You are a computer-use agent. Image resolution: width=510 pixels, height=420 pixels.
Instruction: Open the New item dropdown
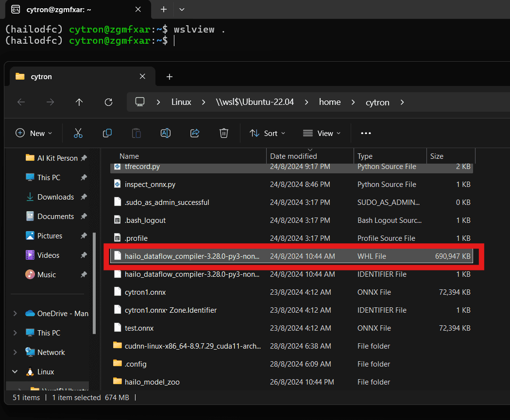(34, 133)
